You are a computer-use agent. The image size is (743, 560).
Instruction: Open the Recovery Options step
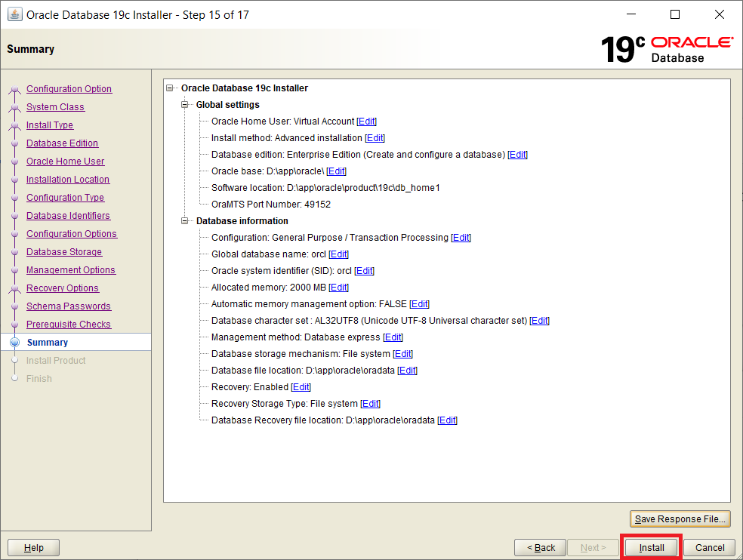click(x=63, y=288)
